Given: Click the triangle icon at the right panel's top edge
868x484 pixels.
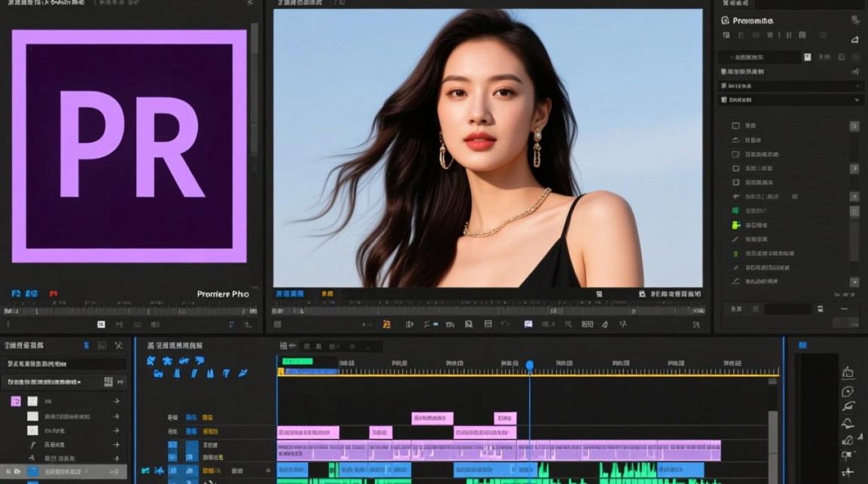Looking at the screenshot, I should [855, 39].
